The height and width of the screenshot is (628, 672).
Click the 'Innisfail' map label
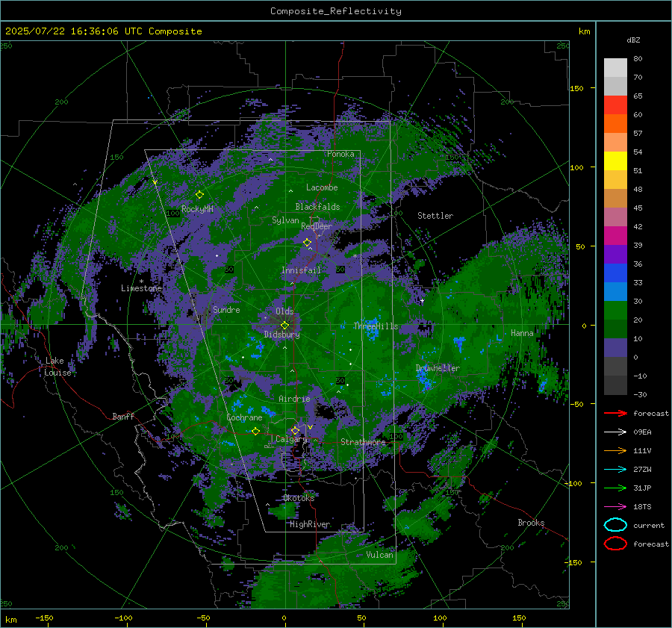(x=301, y=270)
